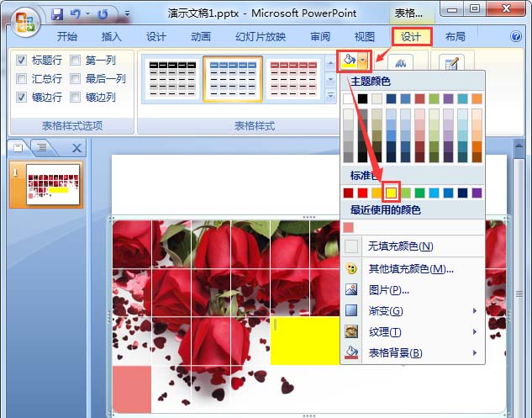Apply the red table style
The image size is (532, 418).
(293, 79)
